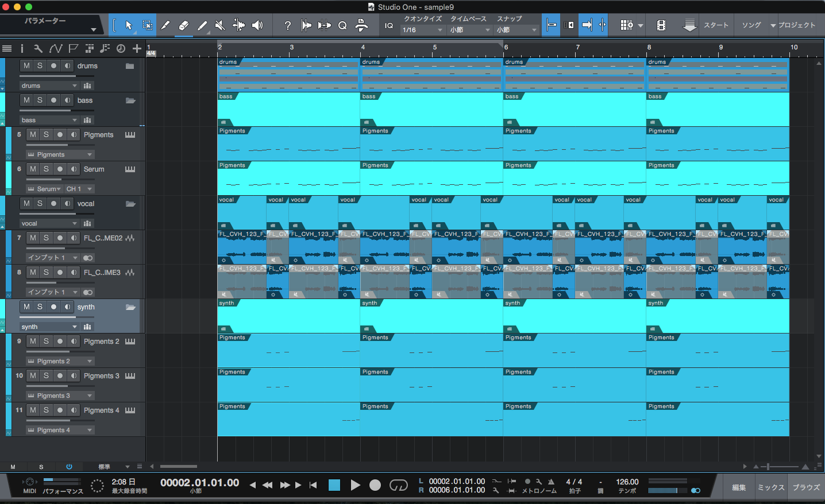The image size is (825, 504).
Task: Click Return to Zero transport button
Action: [313, 485]
